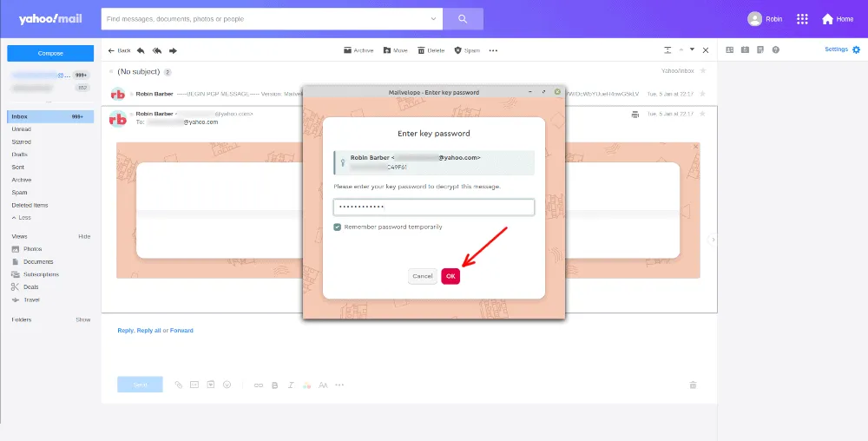Open the font size option

(323, 385)
